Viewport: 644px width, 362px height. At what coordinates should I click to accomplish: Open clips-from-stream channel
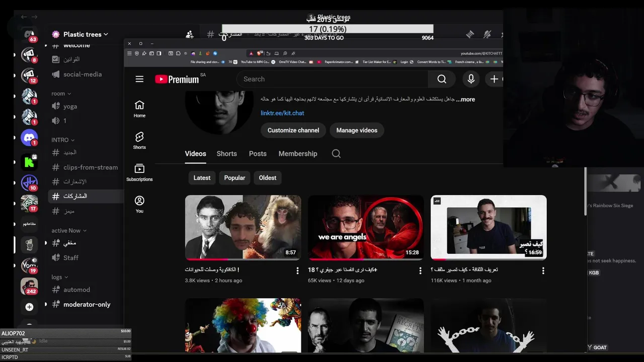86,167
